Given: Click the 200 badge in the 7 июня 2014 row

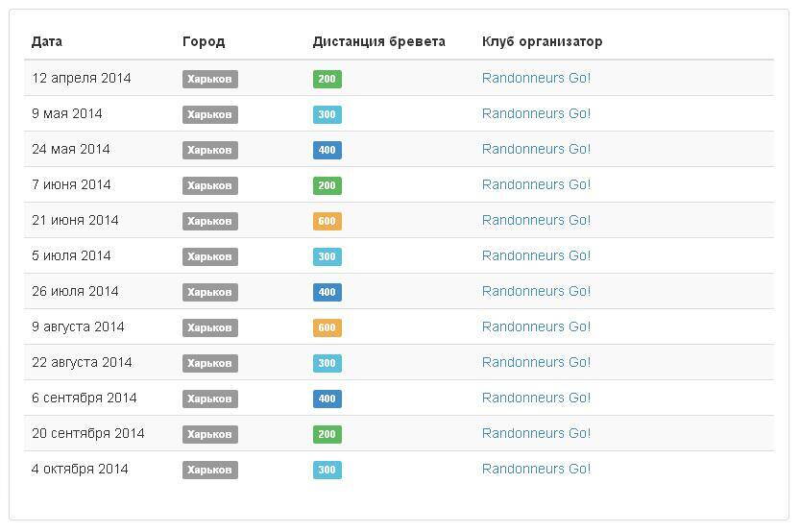Looking at the screenshot, I should point(327,185).
